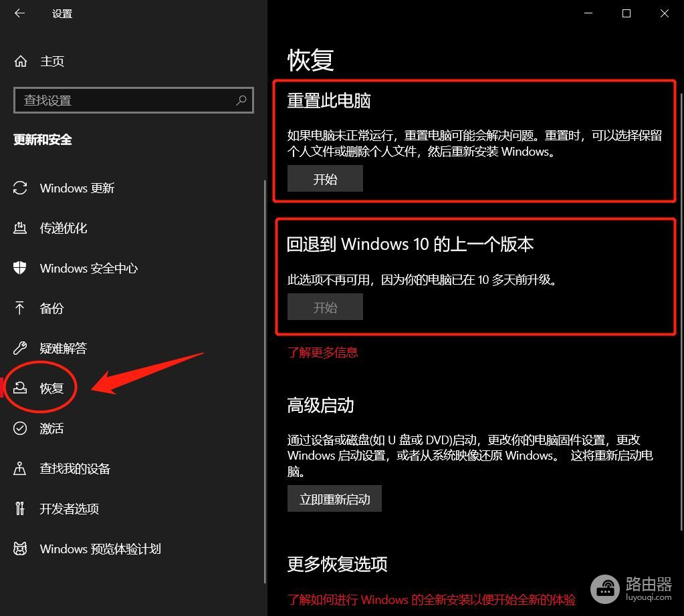Maximize the Settings window
The image size is (684, 616).
[x=626, y=13]
